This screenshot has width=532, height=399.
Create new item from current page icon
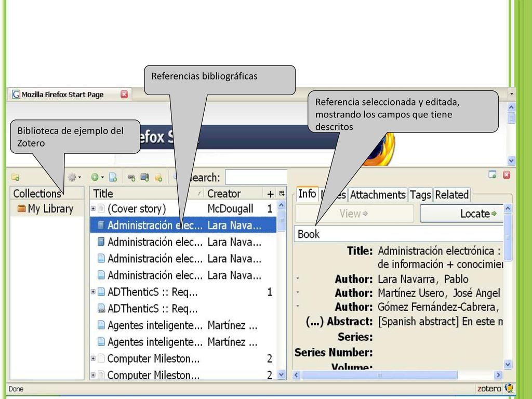click(x=113, y=177)
